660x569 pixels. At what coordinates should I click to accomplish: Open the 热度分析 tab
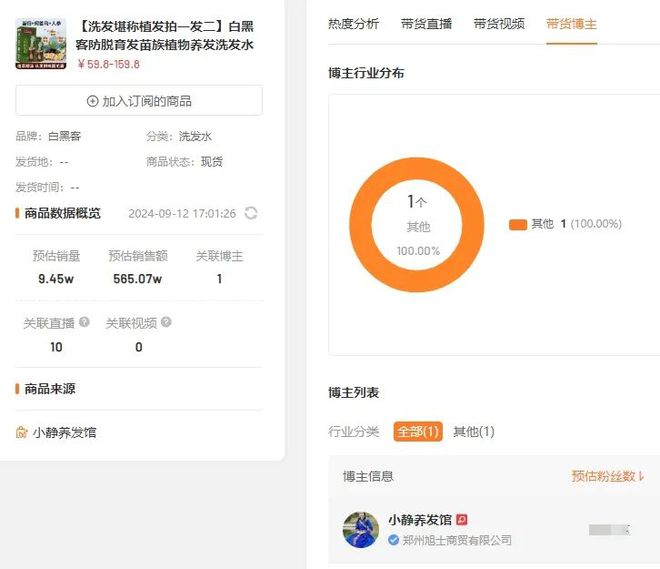click(354, 24)
